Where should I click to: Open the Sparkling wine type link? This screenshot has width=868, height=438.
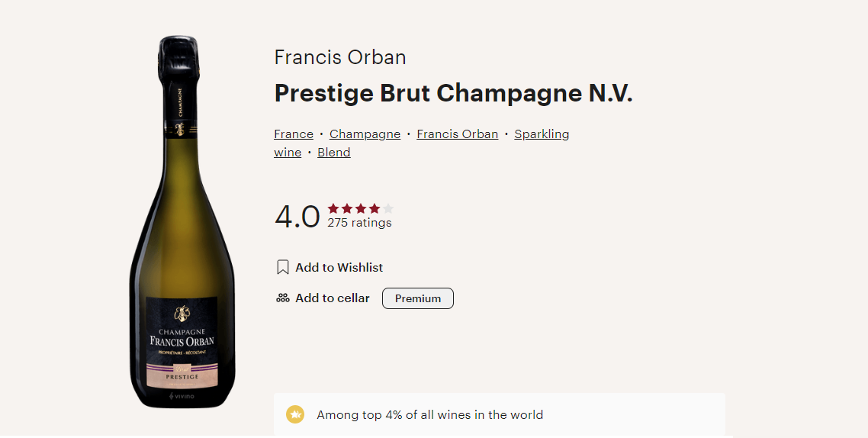(x=542, y=134)
